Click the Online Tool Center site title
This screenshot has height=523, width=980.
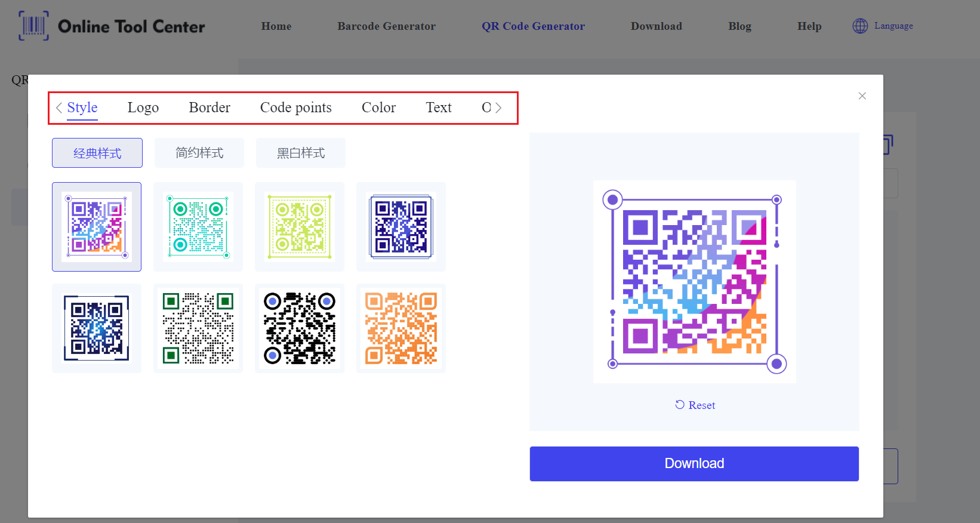click(131, 26)
